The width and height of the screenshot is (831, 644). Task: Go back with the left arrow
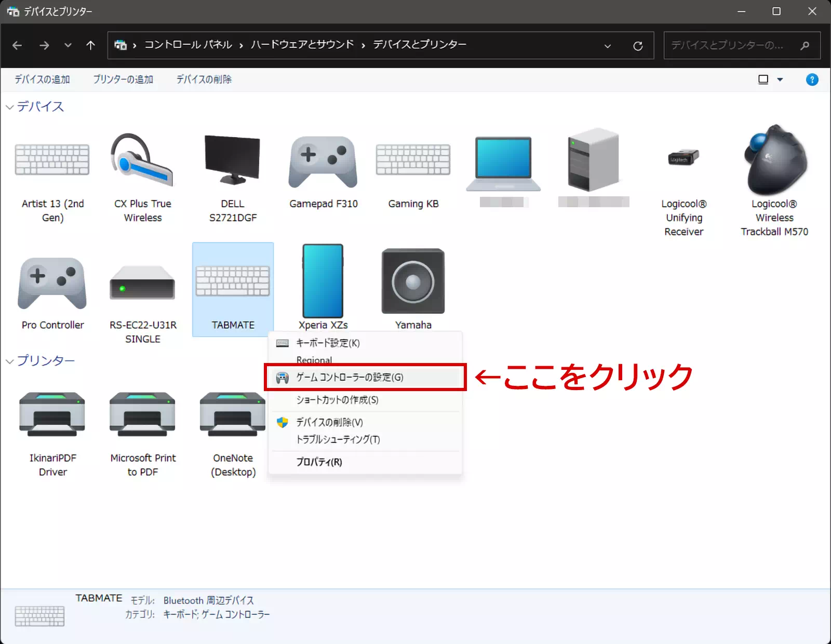pyautogui.click(x=17, y=46)
